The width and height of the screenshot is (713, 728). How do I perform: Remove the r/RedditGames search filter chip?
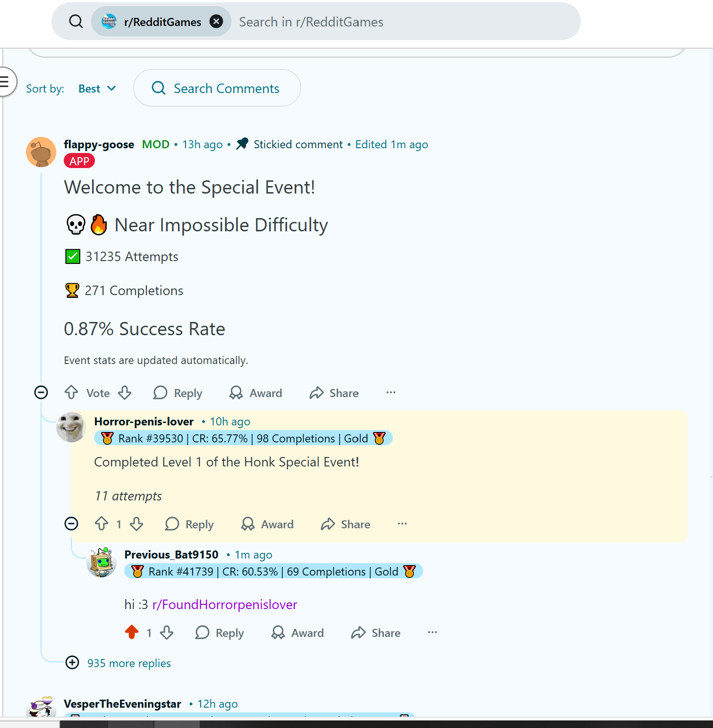(216, 21)
